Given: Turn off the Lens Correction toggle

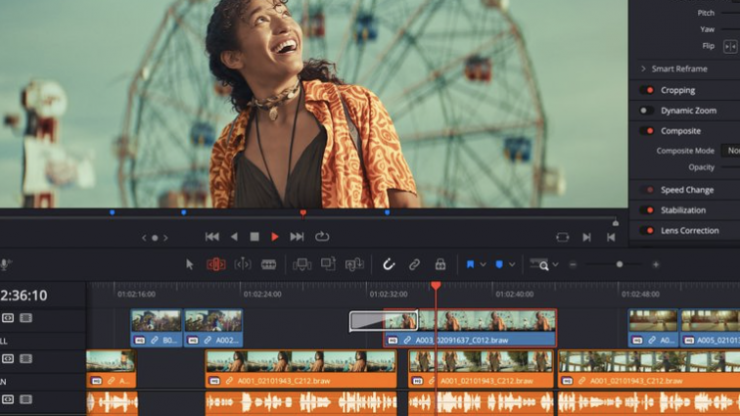Looking at the screenshot, I should pyautogui.click(x=647, y=230).
